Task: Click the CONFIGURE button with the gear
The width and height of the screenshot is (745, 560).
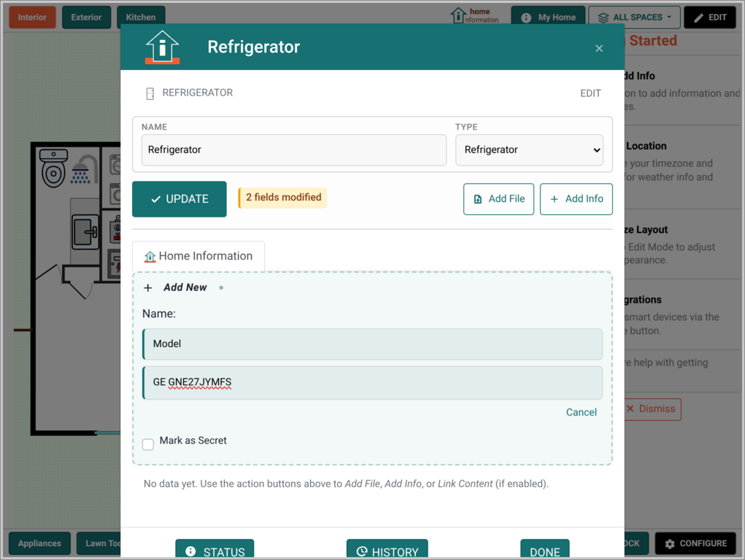Action: (x=695, y=543)
